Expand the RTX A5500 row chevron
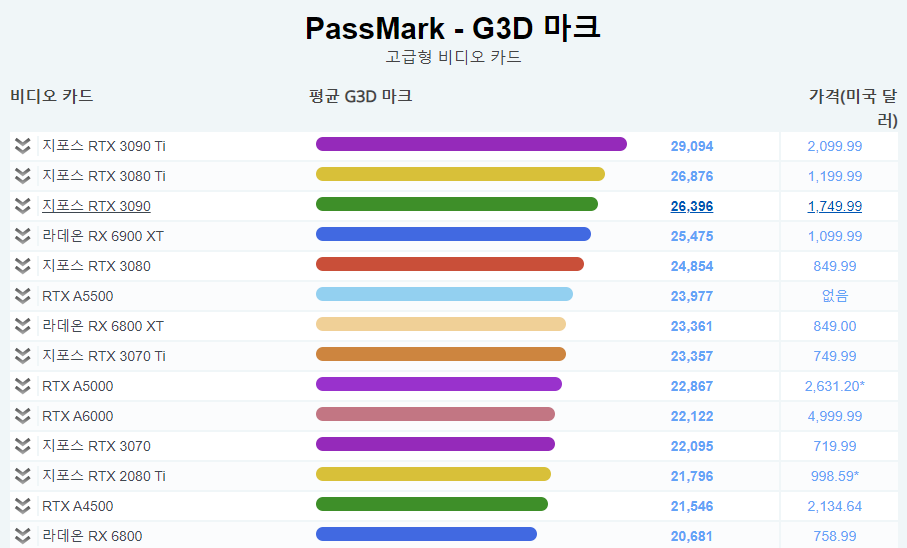The image size is (907, 548). point(23,296)
